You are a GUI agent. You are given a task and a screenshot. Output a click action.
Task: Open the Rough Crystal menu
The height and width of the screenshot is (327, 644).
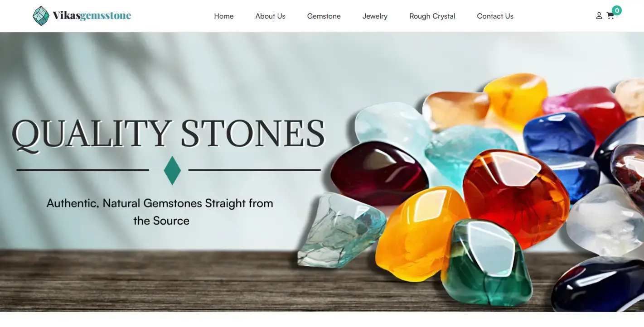pos(432,16)
